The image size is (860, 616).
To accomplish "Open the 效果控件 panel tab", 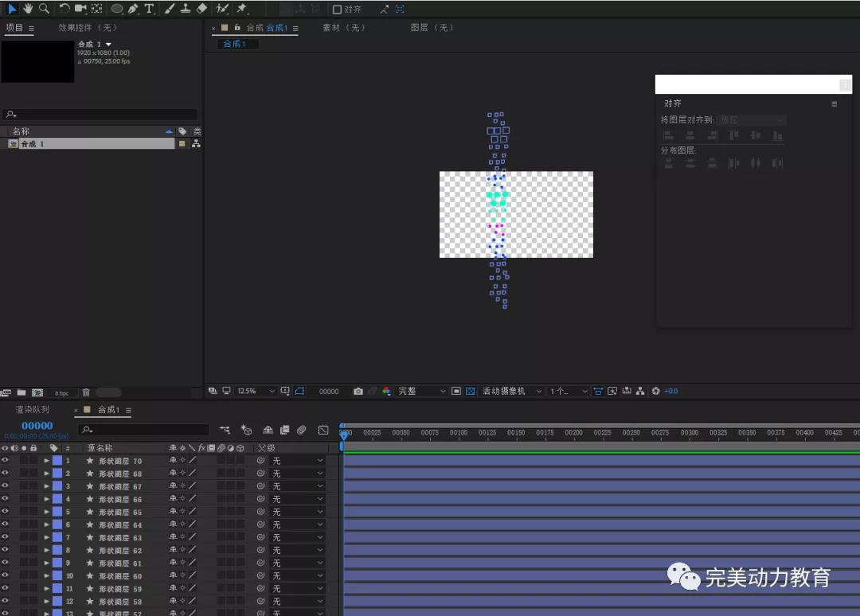I will coord(88,28).
